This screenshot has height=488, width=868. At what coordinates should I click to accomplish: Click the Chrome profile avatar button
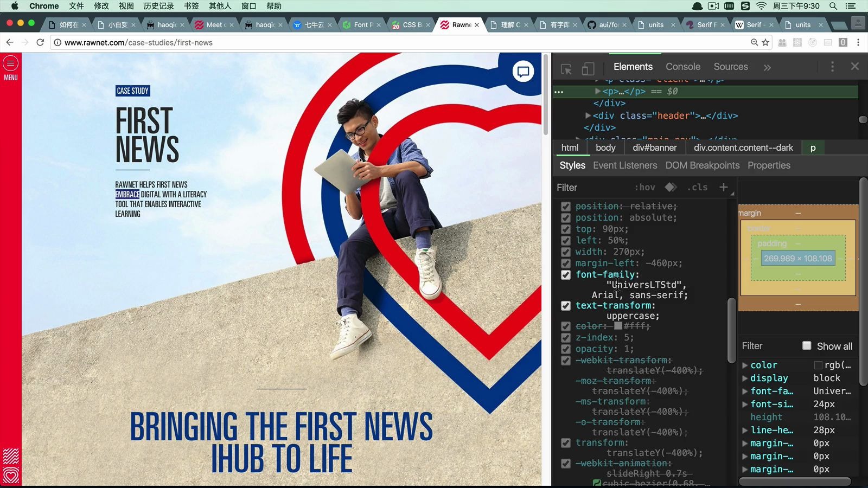click(858, 23)
